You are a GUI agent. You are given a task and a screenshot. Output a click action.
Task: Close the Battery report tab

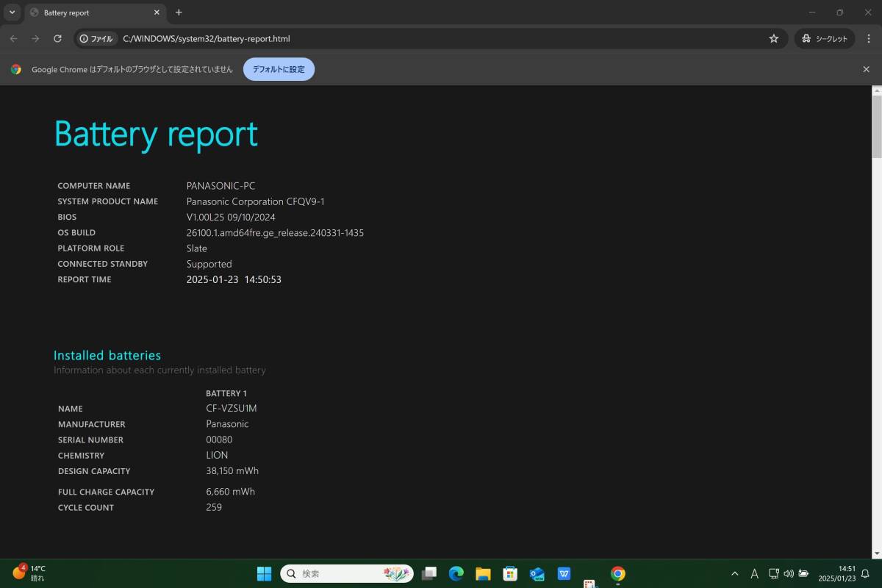coord(157,12)
